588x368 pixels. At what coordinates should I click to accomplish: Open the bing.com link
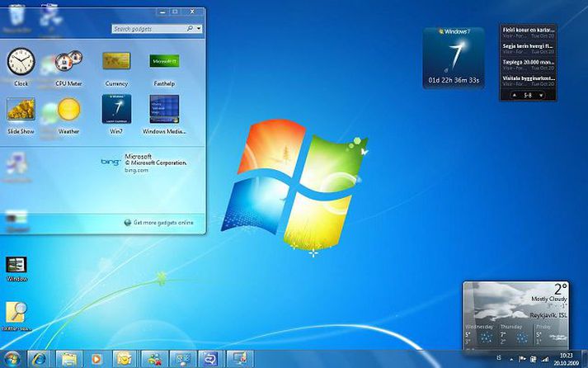(x=137, y=170)
